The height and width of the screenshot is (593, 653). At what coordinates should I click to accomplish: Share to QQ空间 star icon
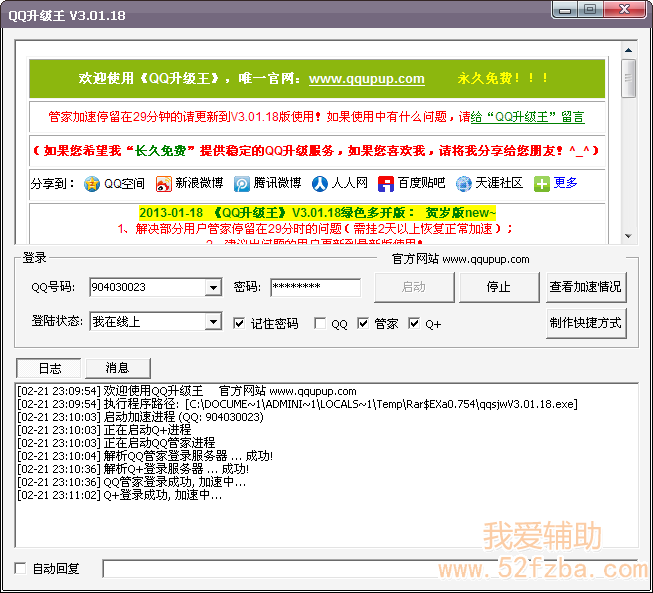(x=92, y=184)
